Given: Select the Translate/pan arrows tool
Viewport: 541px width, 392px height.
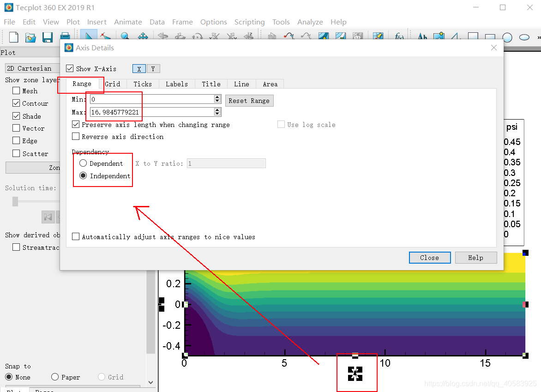Looking at the screenshot, I should tap(143, 36).
